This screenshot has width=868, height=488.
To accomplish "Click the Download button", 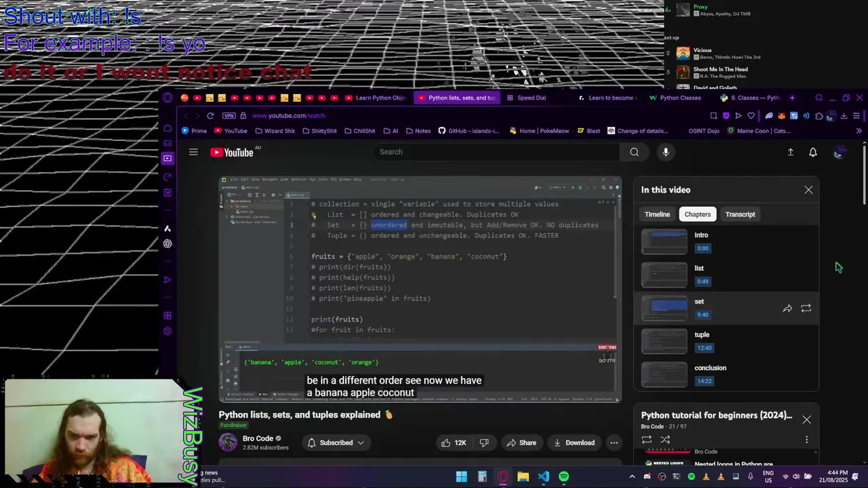I will 574,443.
